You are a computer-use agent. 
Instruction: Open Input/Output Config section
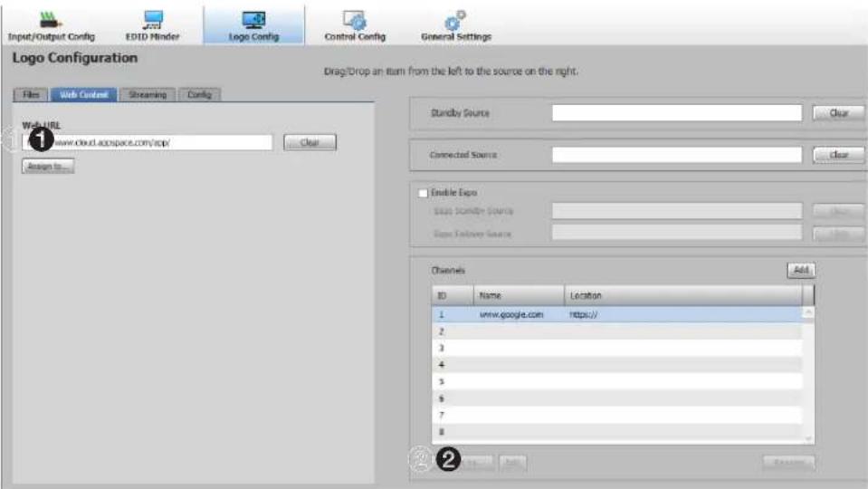51,26
